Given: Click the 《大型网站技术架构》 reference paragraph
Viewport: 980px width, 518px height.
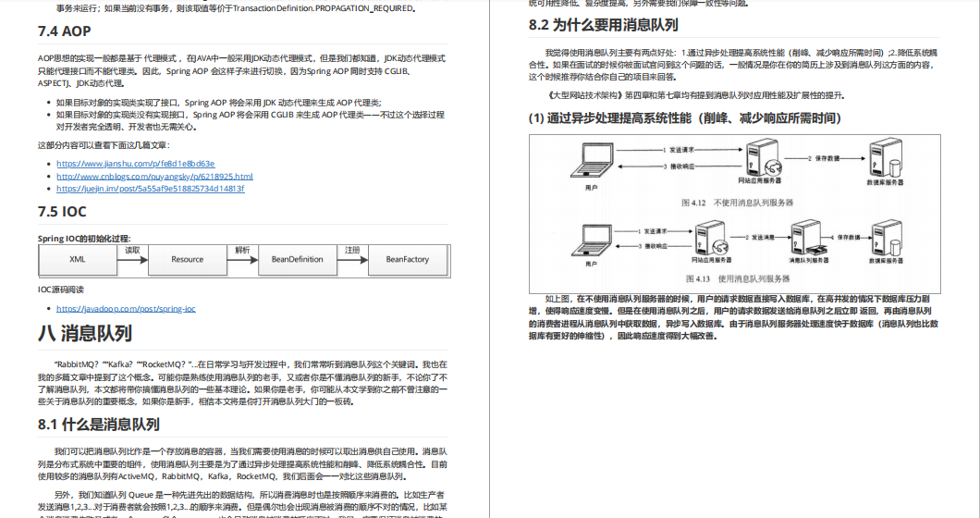Looking at the screenshot, I should tap(695, 95).
